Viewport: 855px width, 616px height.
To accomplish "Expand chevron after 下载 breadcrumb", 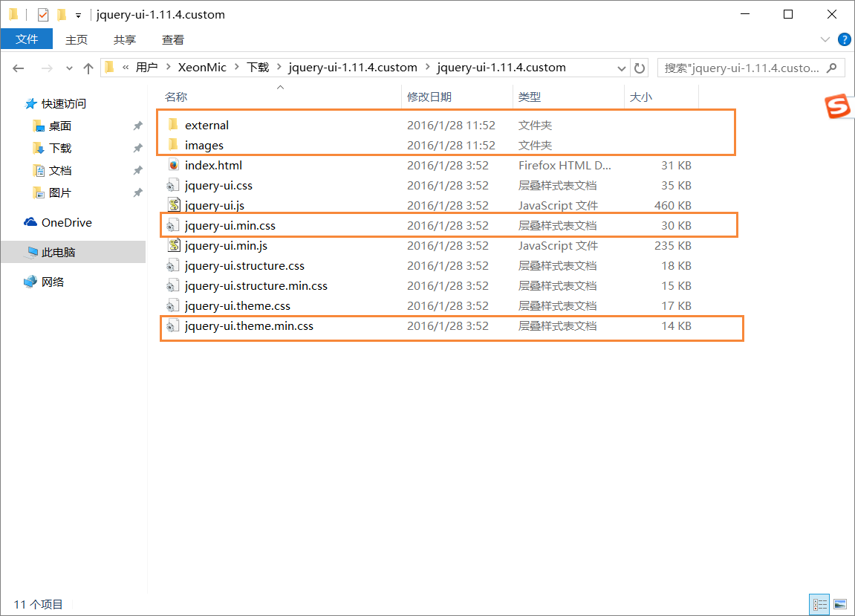I will [x=279, y=67].
